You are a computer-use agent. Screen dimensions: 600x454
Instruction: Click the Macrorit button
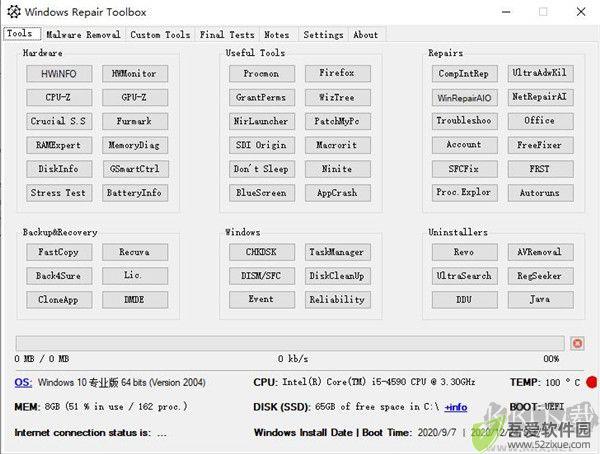point(338,145)
